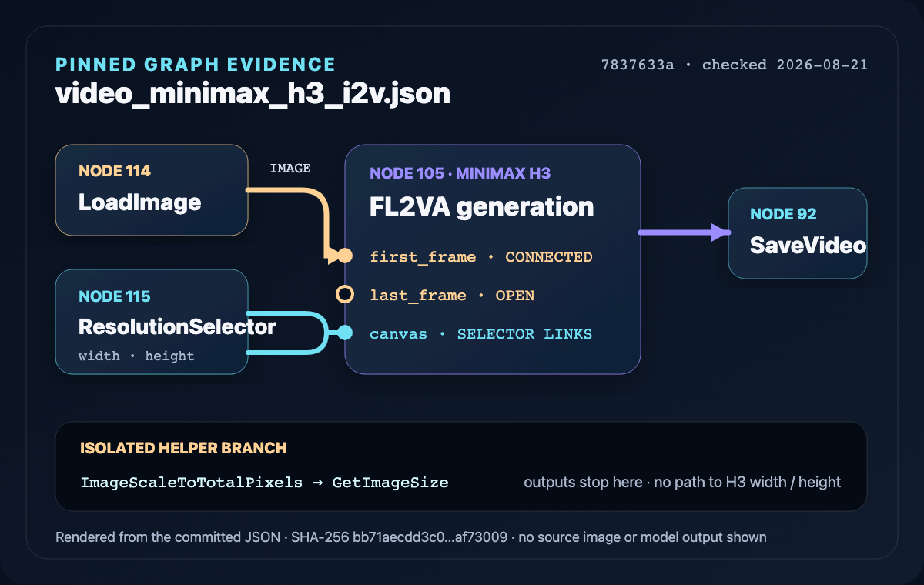Click the open last_frame input socket
Image resolution: width=924 pixels, height=585 pixels.
pyautogui.click(x=345, y=294)
